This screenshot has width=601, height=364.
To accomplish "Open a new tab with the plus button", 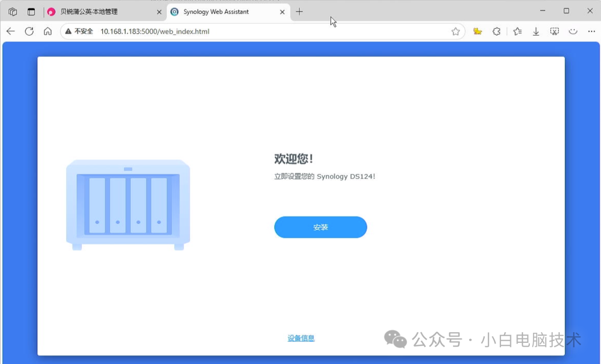I will pyautogui.click(x=299, y=11).
